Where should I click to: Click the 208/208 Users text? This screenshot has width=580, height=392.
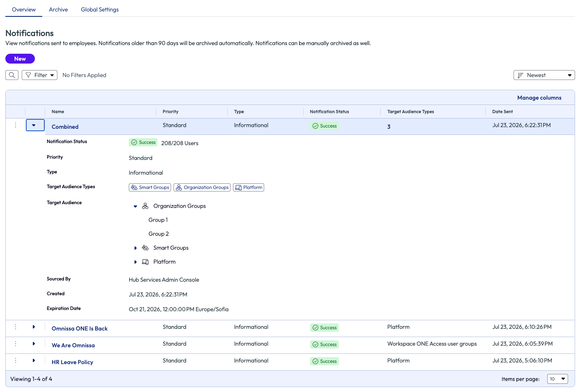180,143
